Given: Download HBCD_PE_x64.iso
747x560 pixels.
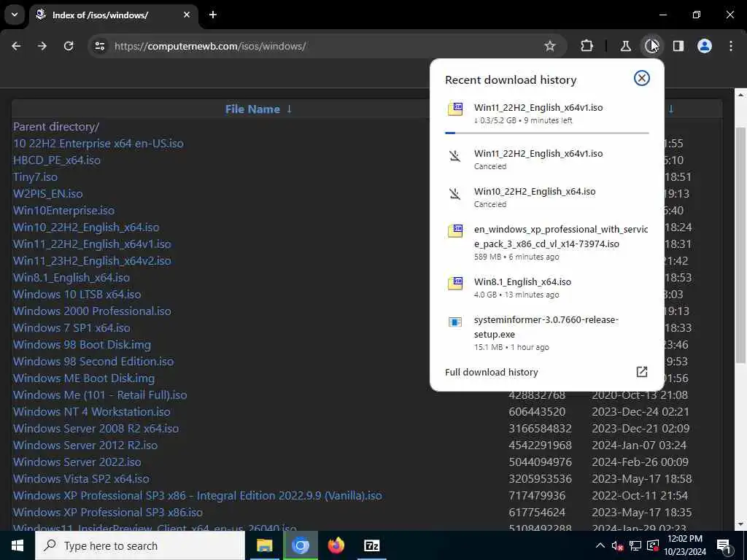Looking at the screenshot, I should (x=57, y=160).
